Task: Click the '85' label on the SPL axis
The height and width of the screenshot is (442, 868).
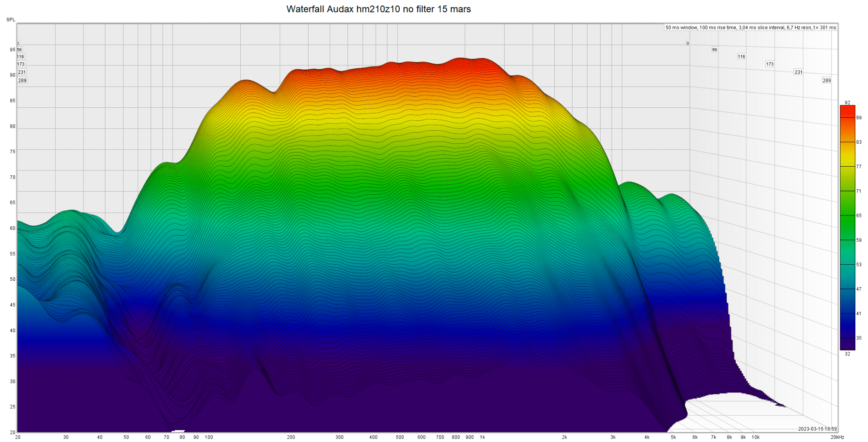Action: (12, 101)
